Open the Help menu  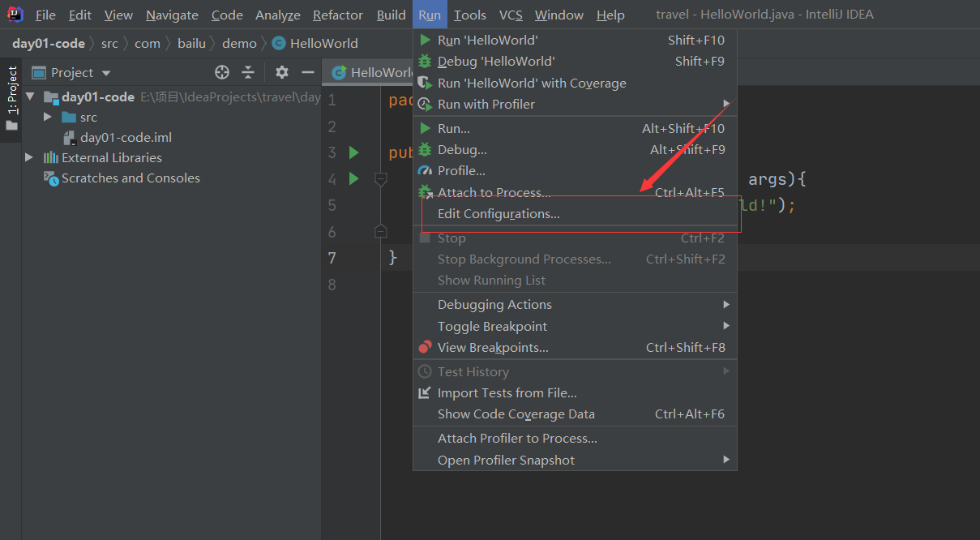(x=610, y=15)
